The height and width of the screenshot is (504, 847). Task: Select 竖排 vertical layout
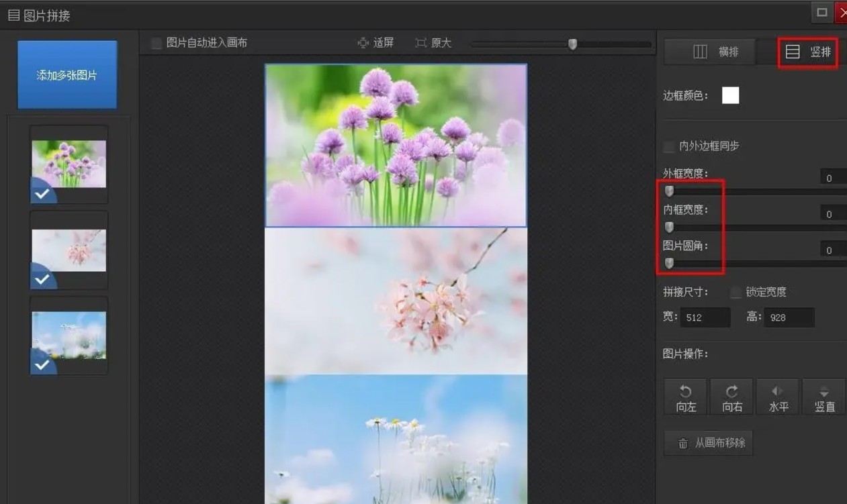tap(808, 52)
